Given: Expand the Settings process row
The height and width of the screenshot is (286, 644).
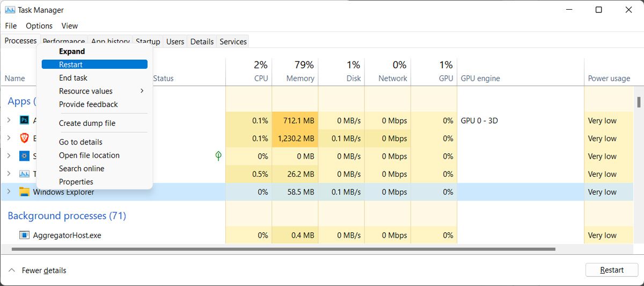Looking at the screenshot, I should (9, 156).
